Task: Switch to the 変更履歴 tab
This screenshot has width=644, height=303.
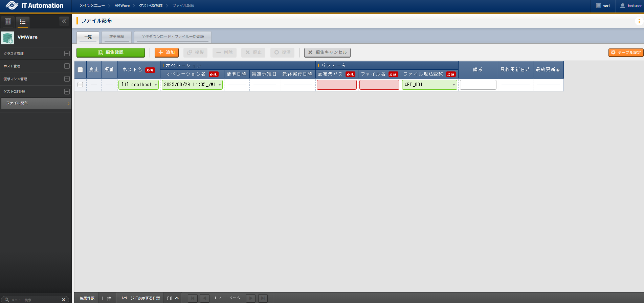Action: (116, 37)
